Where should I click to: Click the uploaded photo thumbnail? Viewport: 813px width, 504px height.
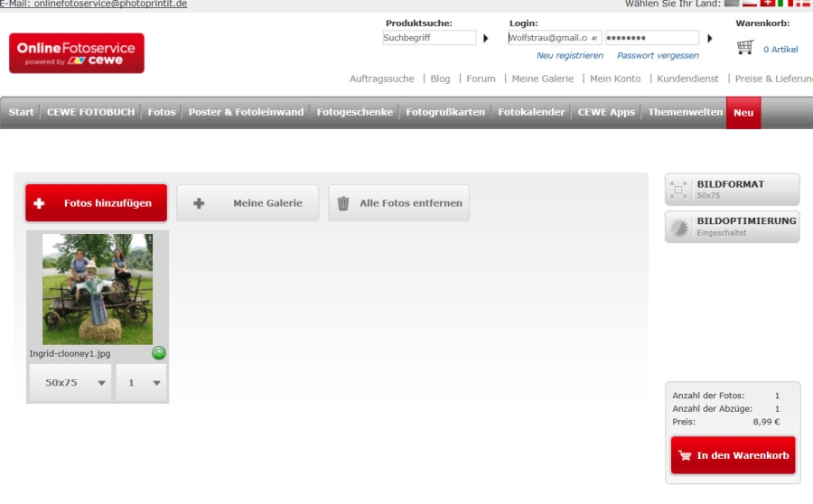[x=98, y=289]
